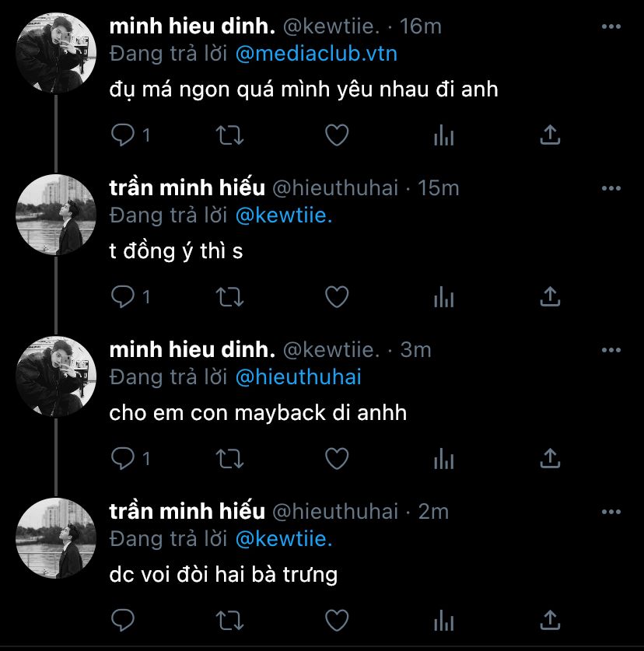The width and height of the screenshot is (644, 651).
Task: Open more options on the 16m tweet
Action: coord(612,26)
